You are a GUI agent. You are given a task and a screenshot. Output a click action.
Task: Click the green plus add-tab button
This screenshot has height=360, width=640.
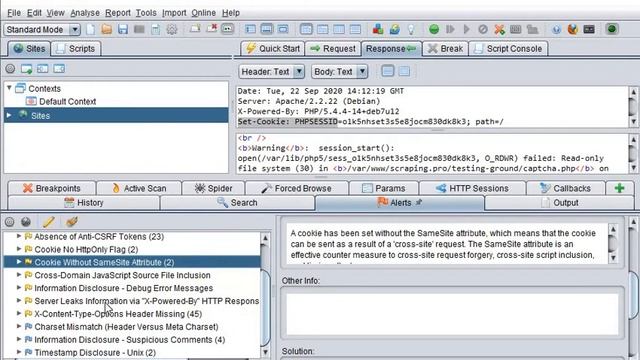(x=620, y=188)
